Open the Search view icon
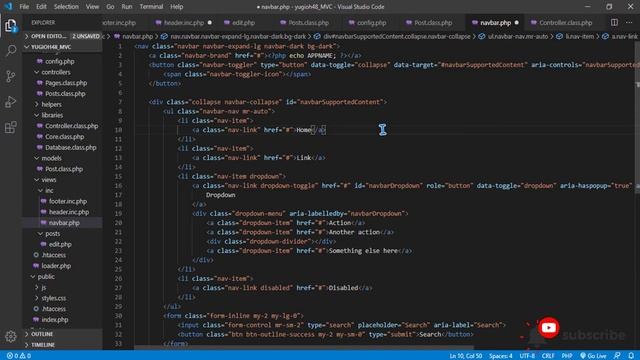Viewport: 640px width, 360px height. (11, 51)
